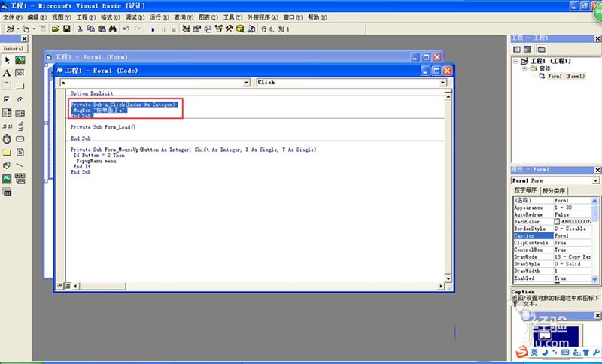Collapse the 工程1 (工程1) tree node
The image size is (602, 364).
point(515,62)
